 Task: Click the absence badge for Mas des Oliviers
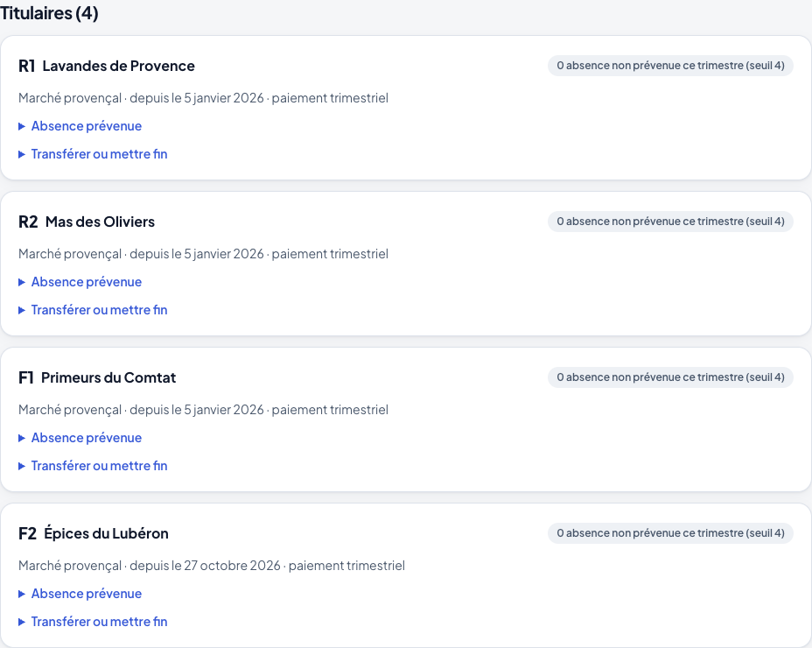pyautogui.click(x=670, y=222)
